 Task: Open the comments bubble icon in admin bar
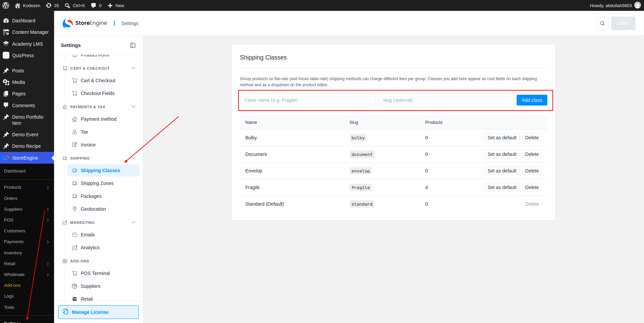tap(94, 5)
